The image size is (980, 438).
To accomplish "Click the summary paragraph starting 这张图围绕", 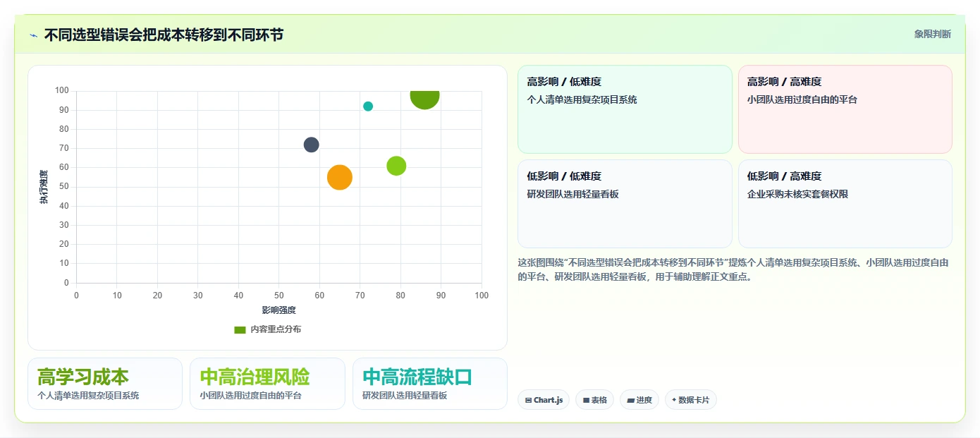I will 733,269.
